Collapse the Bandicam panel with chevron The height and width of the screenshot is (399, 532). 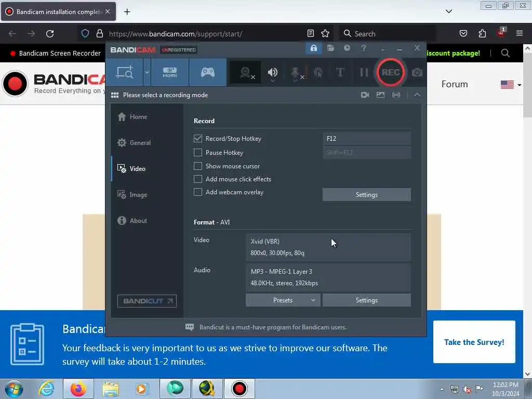coord(417,95)
